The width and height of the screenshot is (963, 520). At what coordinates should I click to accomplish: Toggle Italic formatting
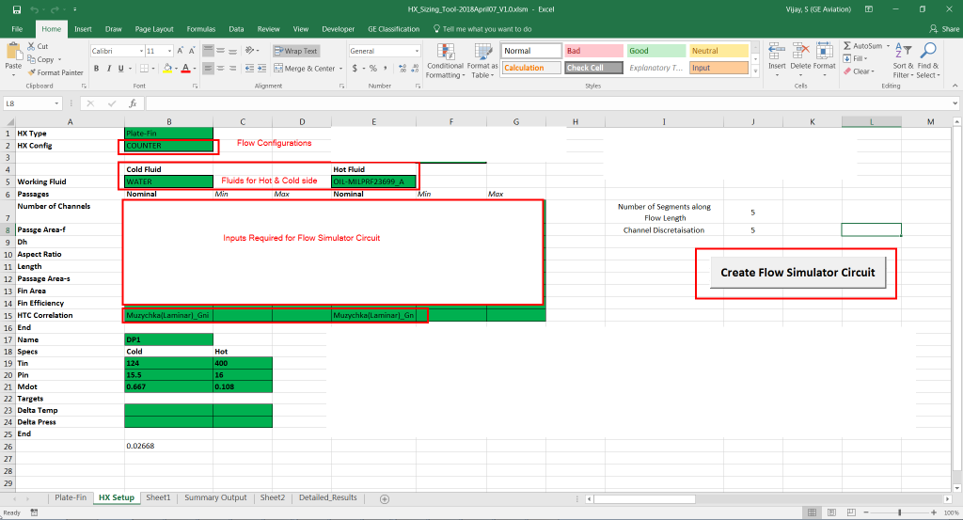pos(109,69)
